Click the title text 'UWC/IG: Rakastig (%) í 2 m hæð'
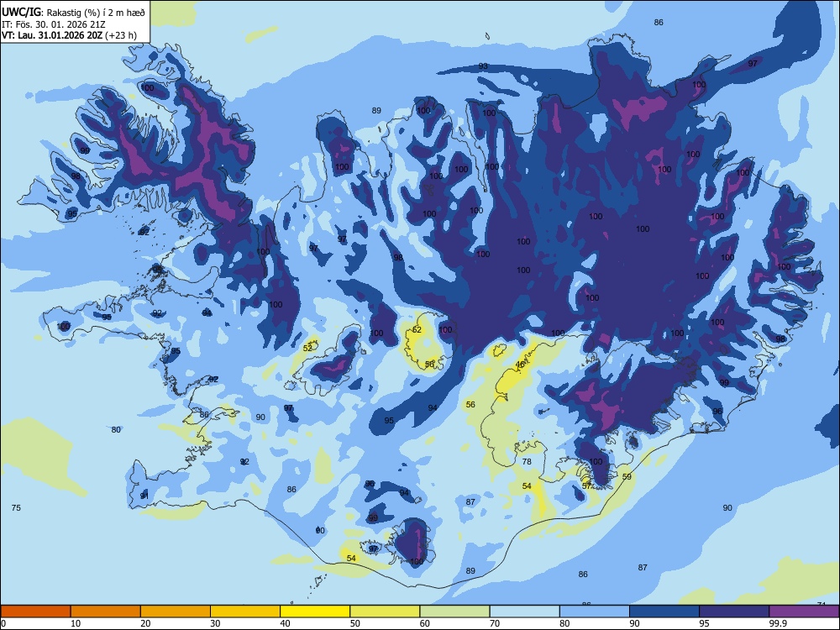Image resolution: width=840 pixels, height=630 pixels. pyautogui.click(x=73, y=13)
